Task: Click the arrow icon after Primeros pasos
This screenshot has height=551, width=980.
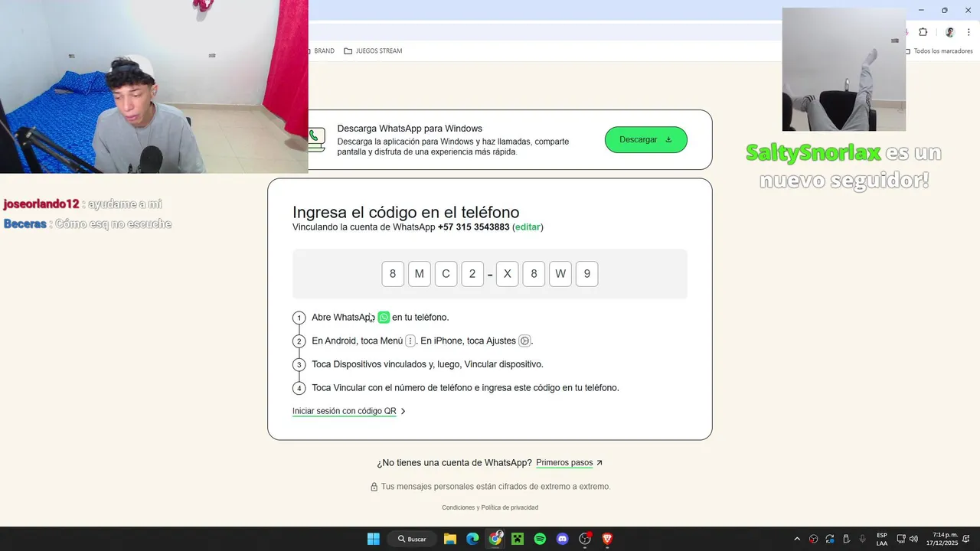Action: coord(599,463)
